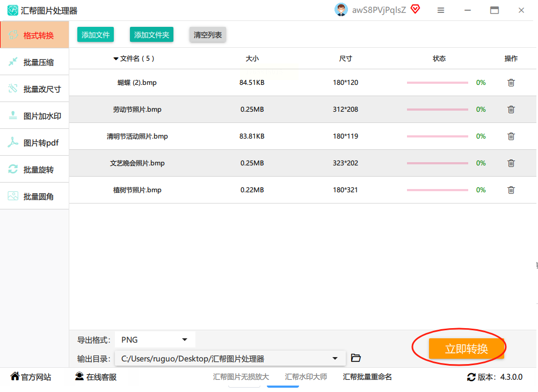
Task: Click the VIP diamond icon
Action: tap(415, 9)
